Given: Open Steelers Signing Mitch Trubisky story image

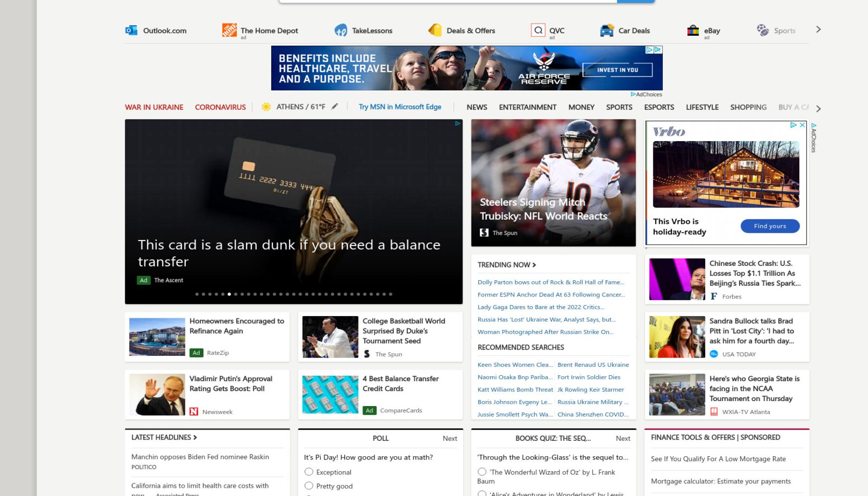Looking at the screenshot, I should click(x=553, y=183).
